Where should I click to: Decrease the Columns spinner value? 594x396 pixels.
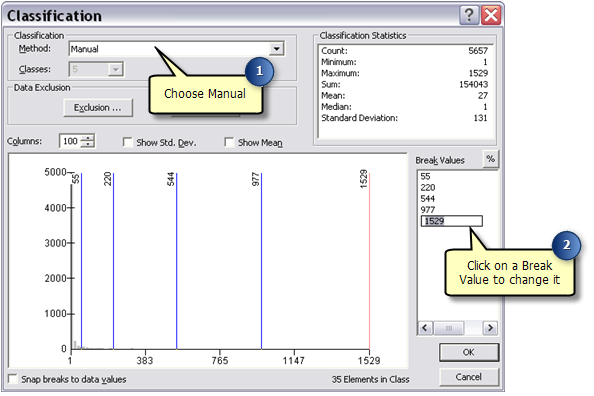click(x=88, y=144)
